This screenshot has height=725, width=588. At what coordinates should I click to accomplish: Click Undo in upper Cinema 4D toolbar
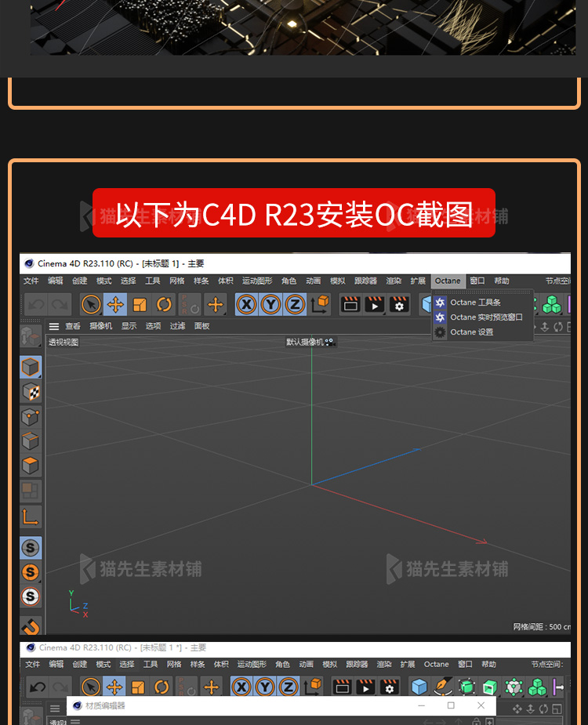pyautogui.click(x=36, y=305)
